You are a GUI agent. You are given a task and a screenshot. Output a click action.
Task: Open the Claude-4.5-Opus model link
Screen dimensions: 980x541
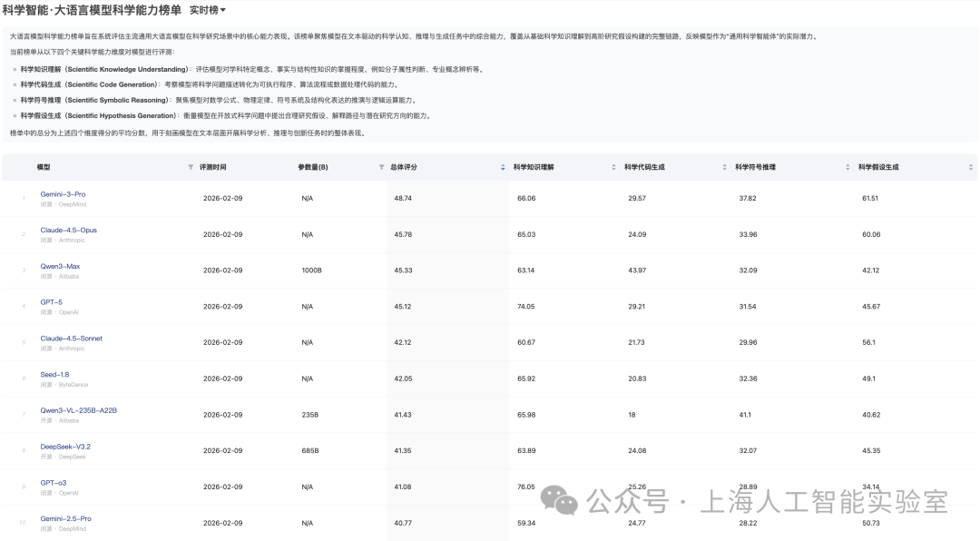(68, 230)
